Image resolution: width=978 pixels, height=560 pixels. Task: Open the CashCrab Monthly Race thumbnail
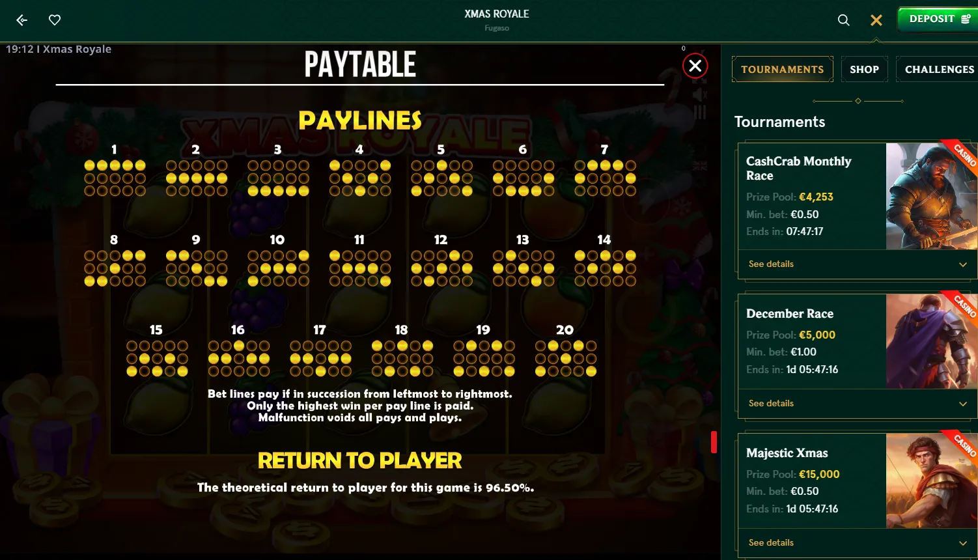932,196
